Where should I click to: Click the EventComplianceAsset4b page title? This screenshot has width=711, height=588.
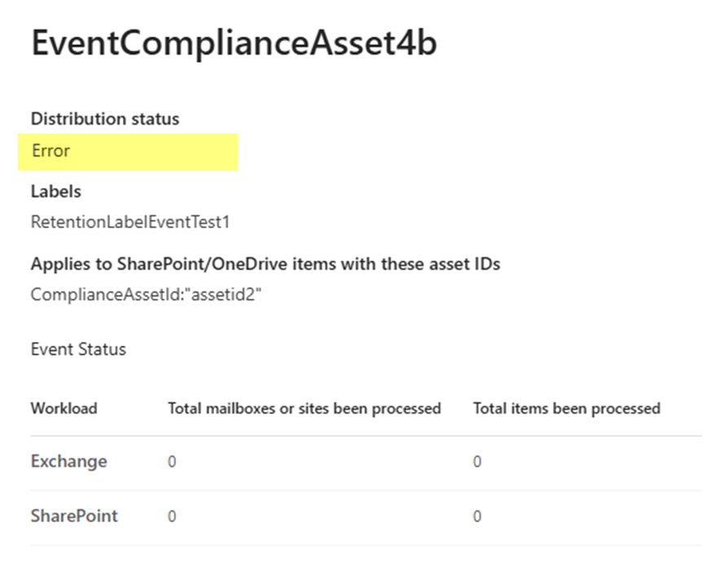(x=234, y=43)
